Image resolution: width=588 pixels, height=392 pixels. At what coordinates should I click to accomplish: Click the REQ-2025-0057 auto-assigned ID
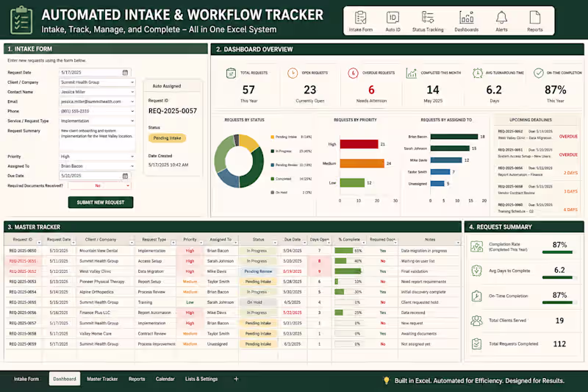point(173,111)
